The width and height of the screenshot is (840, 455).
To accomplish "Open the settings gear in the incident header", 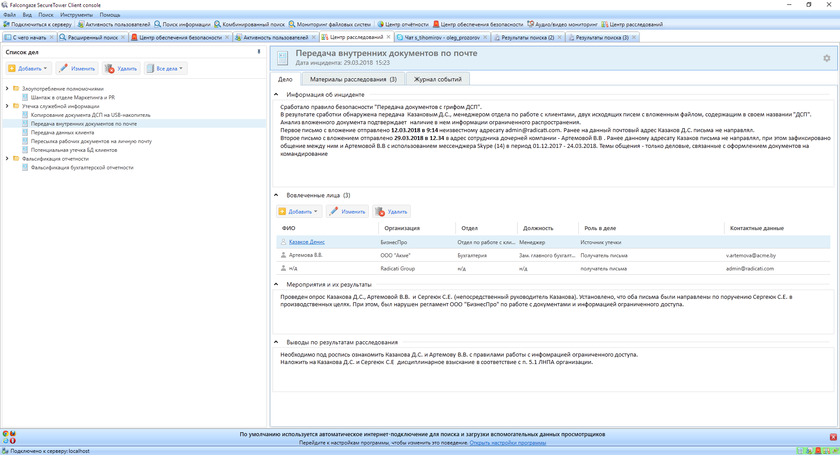I will 826,58.
